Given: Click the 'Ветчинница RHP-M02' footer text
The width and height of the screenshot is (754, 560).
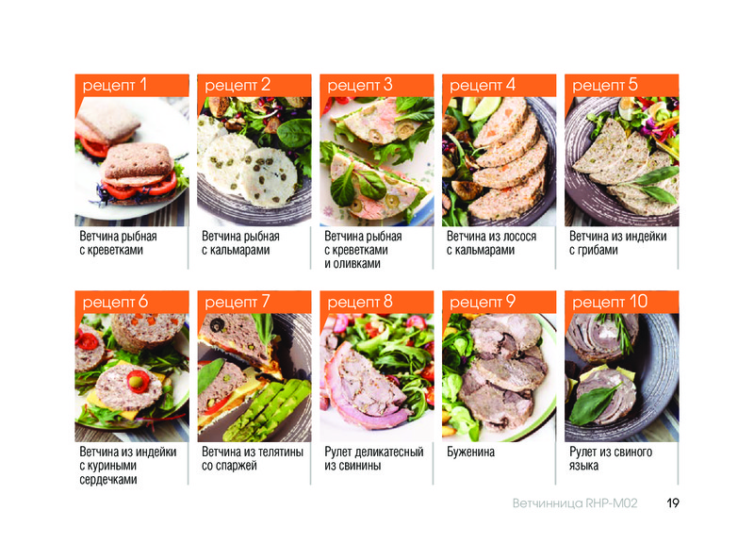Looking at the screenshot, I should (x=575, y=503).
